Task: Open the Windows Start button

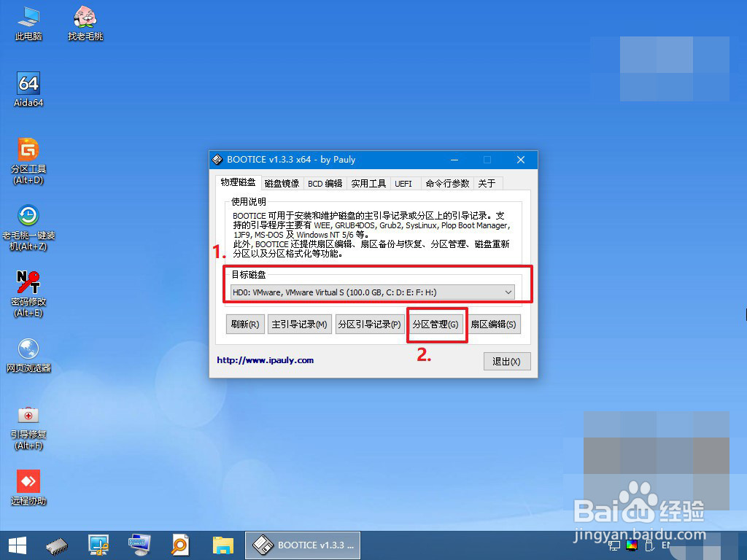Action: (x=18, y=545)
